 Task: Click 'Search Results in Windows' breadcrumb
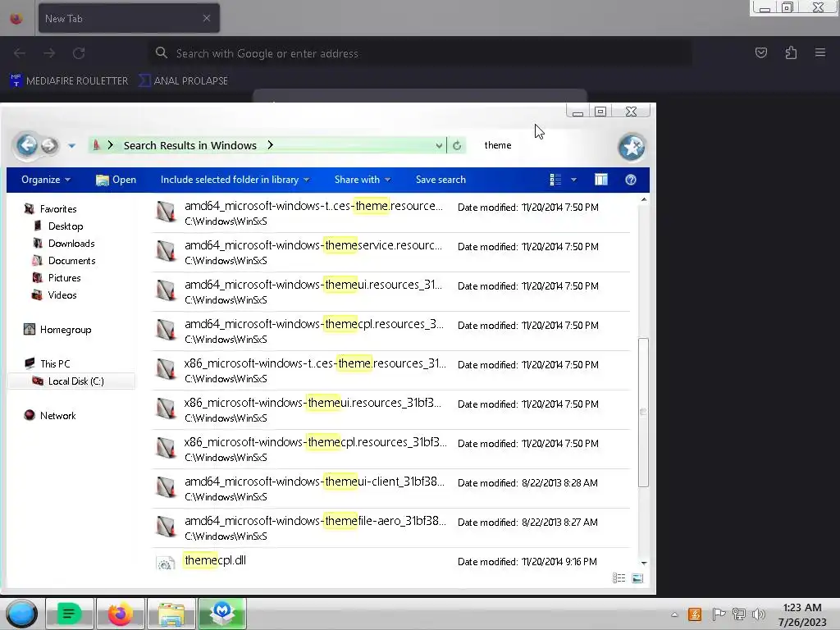pos(190,145)
